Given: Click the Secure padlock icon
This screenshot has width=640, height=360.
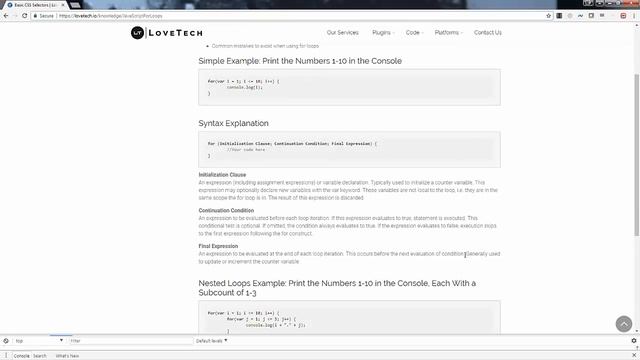Looking at the screenshot, I should pyautogui.click(x=36, y=16).
